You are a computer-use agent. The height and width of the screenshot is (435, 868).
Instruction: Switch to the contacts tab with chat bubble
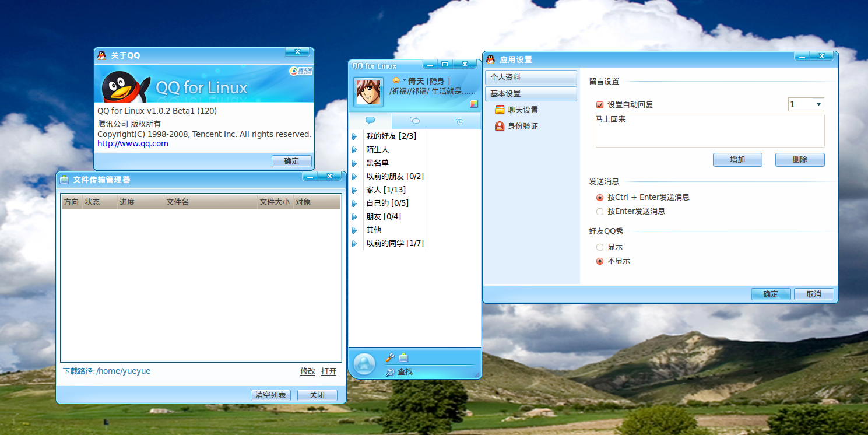tap(370, 121)
